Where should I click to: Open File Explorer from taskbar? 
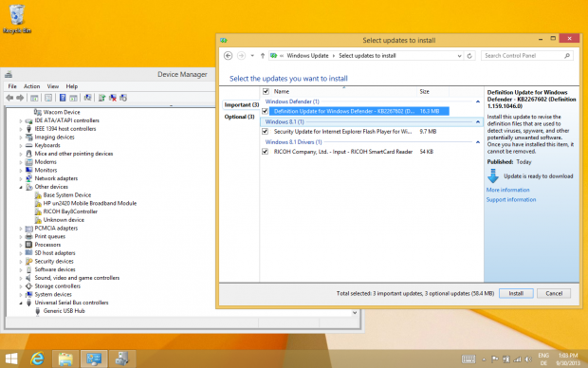[x=65, y=359]
